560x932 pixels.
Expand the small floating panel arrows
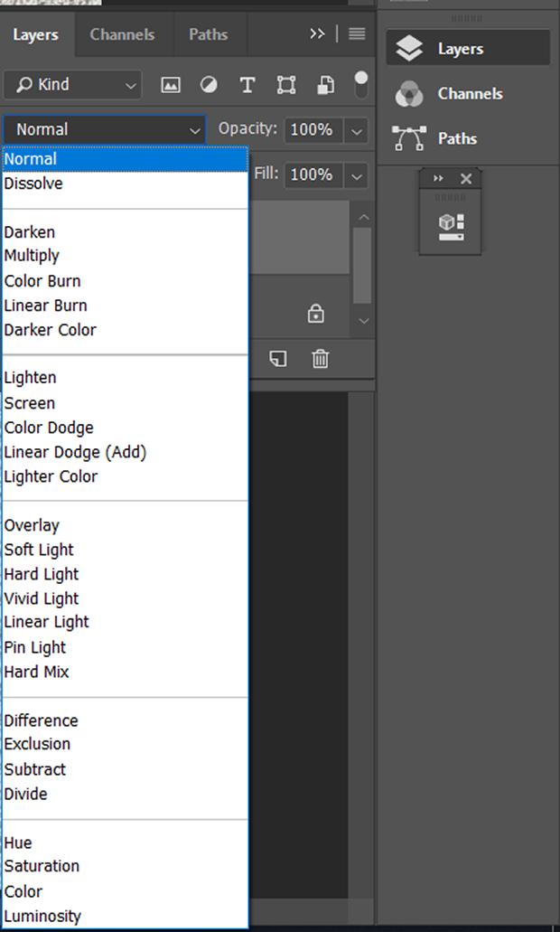coord(438,178)
